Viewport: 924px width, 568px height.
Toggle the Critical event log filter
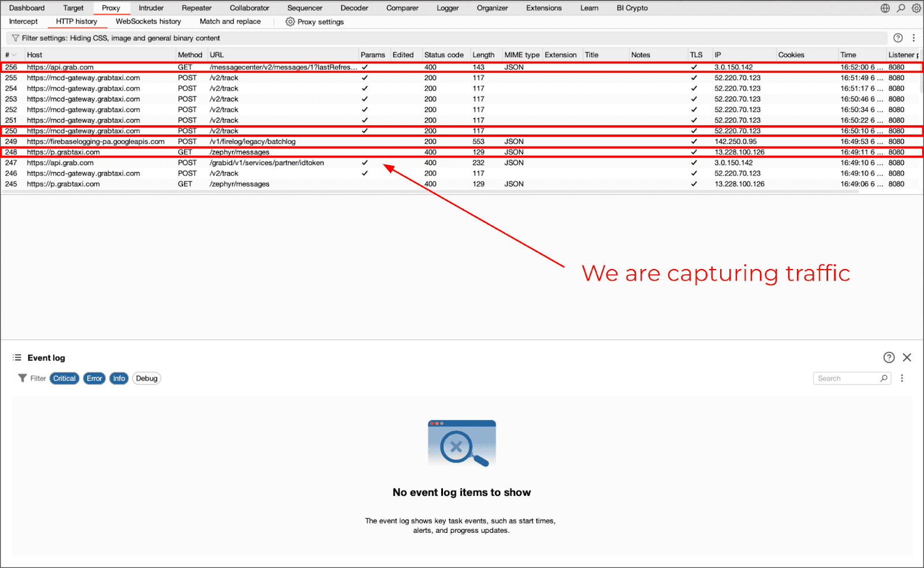click(64, 378)
